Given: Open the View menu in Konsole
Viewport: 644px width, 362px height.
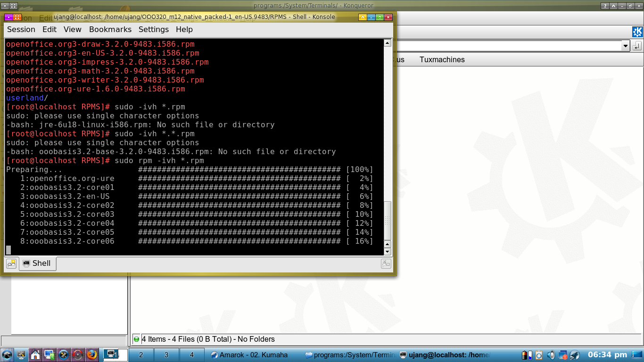Looking at the screenshot, I should pyautogui.click(x=73, y=29).
